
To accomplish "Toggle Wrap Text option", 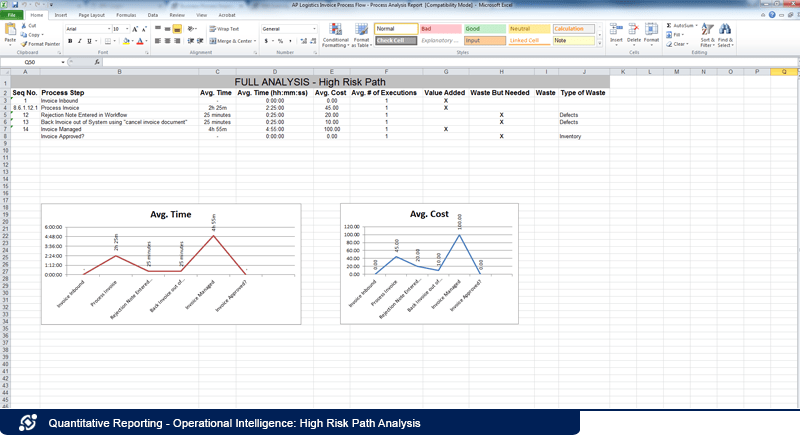I will (224, 29).
